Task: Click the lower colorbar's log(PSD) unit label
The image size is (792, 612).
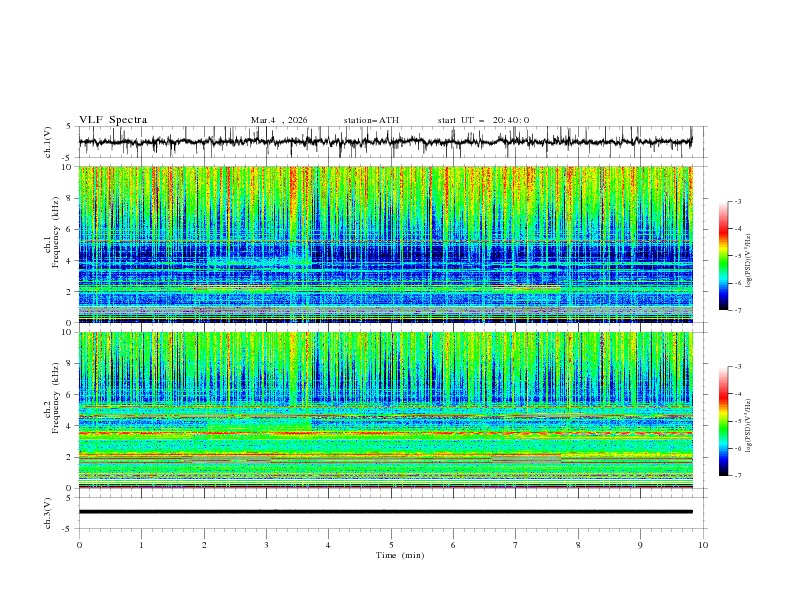Action: (748, 425)
